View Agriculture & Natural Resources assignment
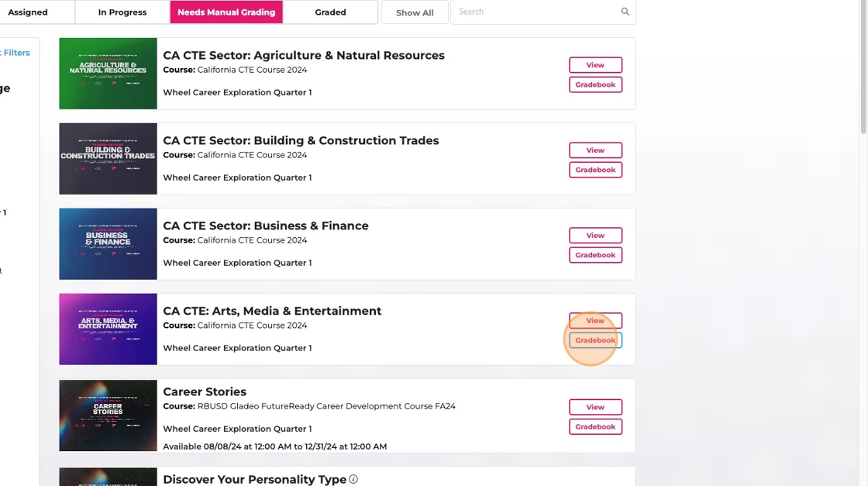 (x=596, y=65)
